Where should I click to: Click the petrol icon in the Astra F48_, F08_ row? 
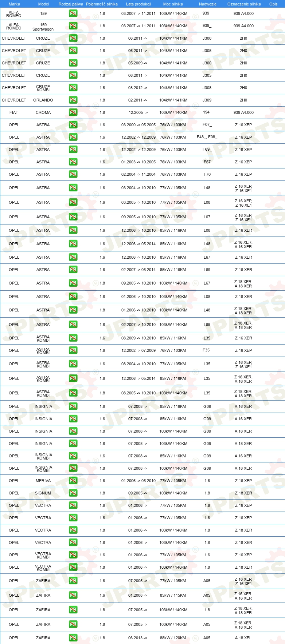coord(73,137)
